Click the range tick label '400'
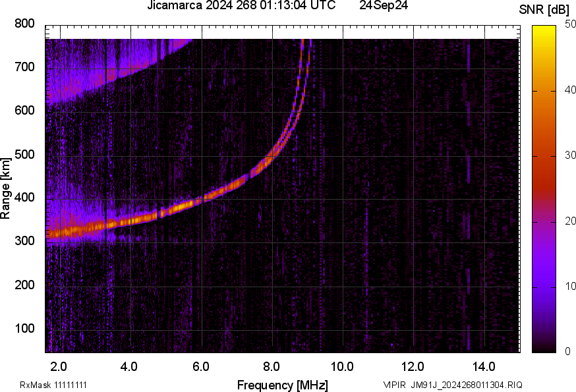Screen dimensions: 576x392 (24, 197)
